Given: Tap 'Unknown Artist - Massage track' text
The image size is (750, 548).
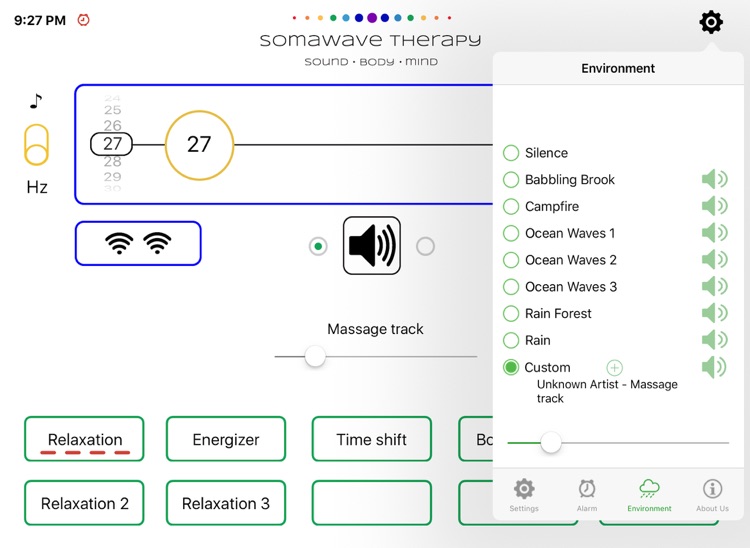Looking at the screenshot, I should [607, 391].
